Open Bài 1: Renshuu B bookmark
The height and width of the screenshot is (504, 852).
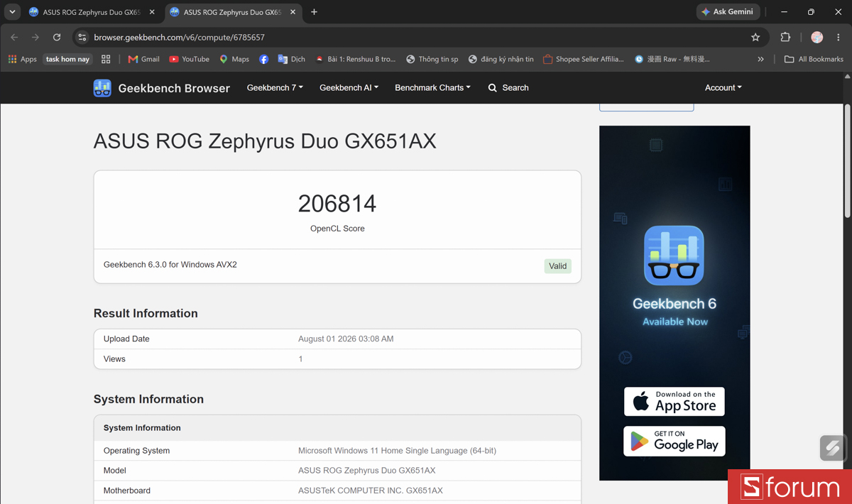click(355, 59)
